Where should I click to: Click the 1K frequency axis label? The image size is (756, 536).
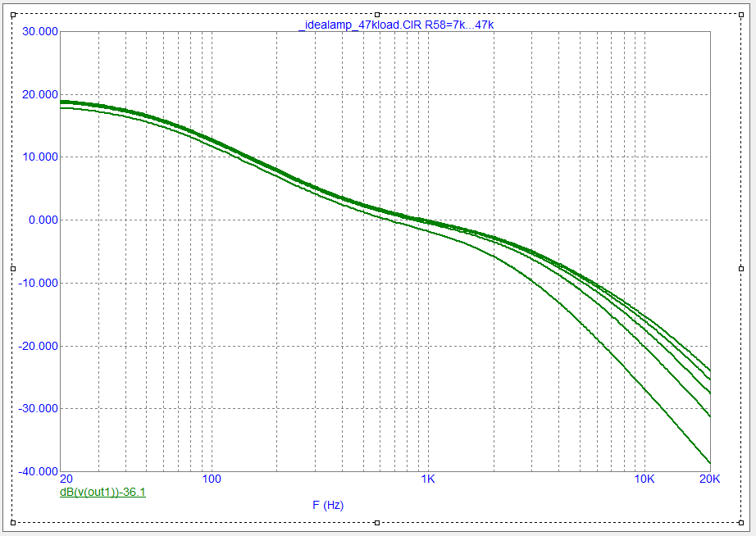428,479
